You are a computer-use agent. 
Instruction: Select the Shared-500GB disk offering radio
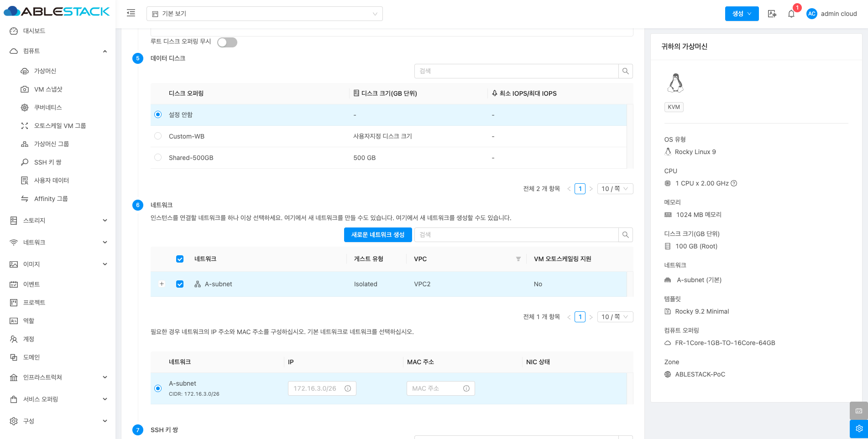158,158
